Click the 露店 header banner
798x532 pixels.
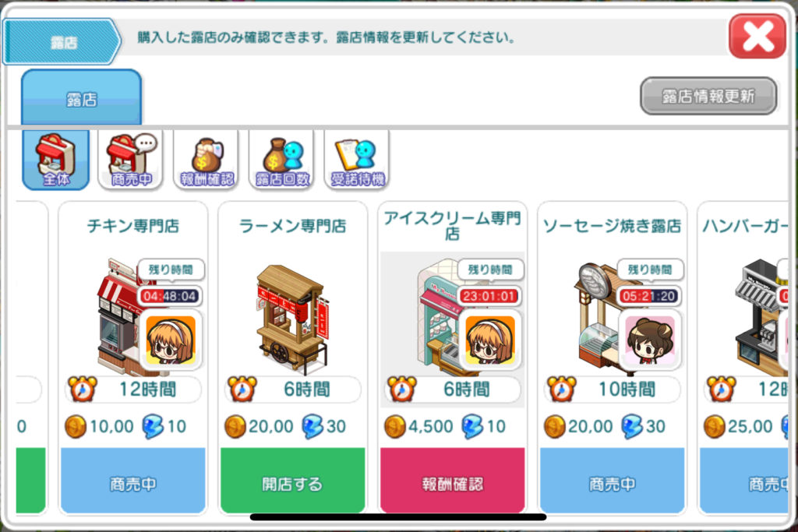[x=62, y=42]
